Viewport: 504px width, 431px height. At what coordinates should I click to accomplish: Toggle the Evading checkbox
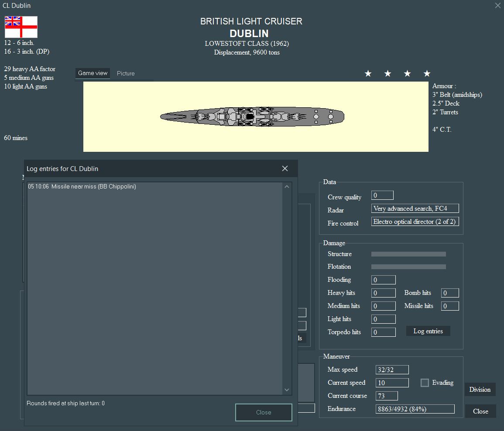pyautogui.click(x=425, y=383)
